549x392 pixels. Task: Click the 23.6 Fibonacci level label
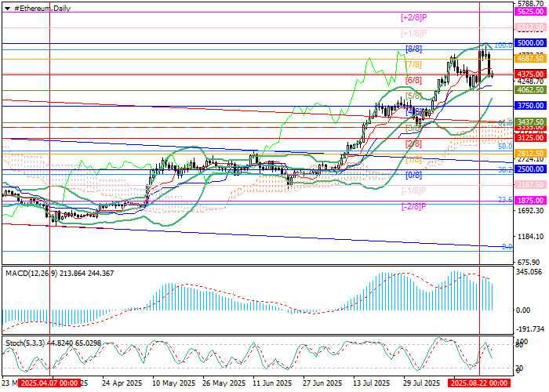[505, 199]
